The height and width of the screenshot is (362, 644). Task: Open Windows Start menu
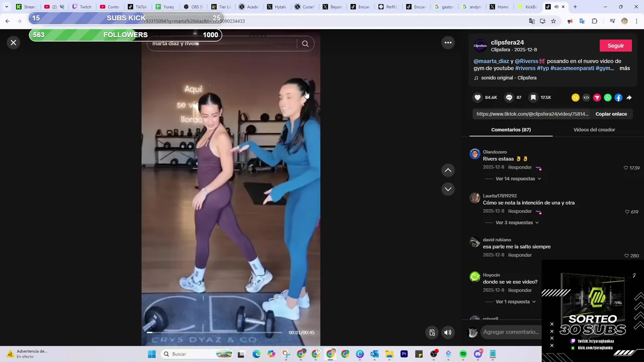(x=151, y=354)
